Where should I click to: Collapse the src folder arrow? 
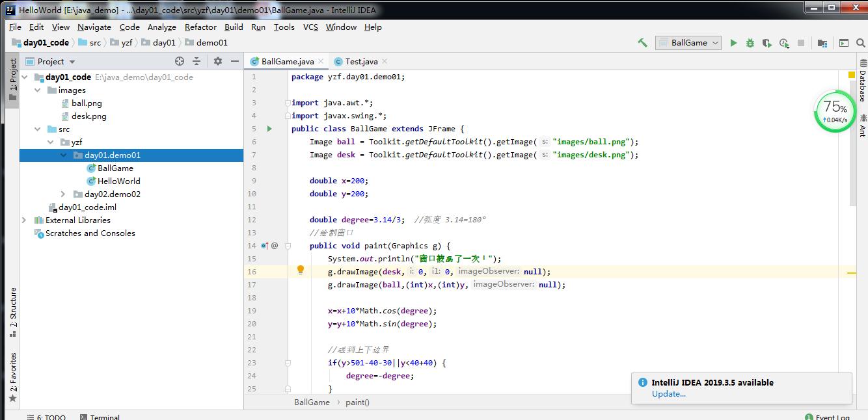[x=37, y=129]
